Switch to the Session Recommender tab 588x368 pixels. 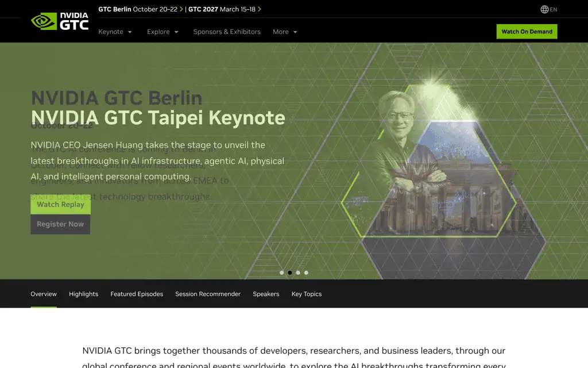click(x=208, y=294)
